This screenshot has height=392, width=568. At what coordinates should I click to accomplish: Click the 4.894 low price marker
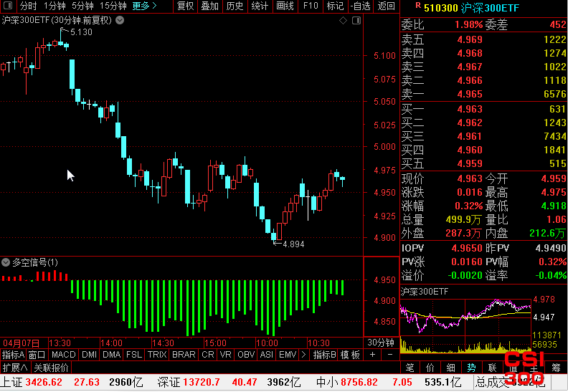(293, 244)
